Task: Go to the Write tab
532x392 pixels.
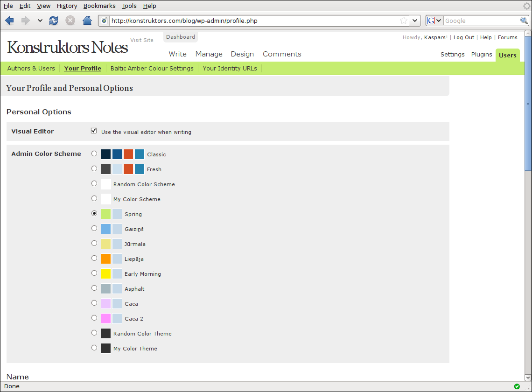Action: pos(177,54)
